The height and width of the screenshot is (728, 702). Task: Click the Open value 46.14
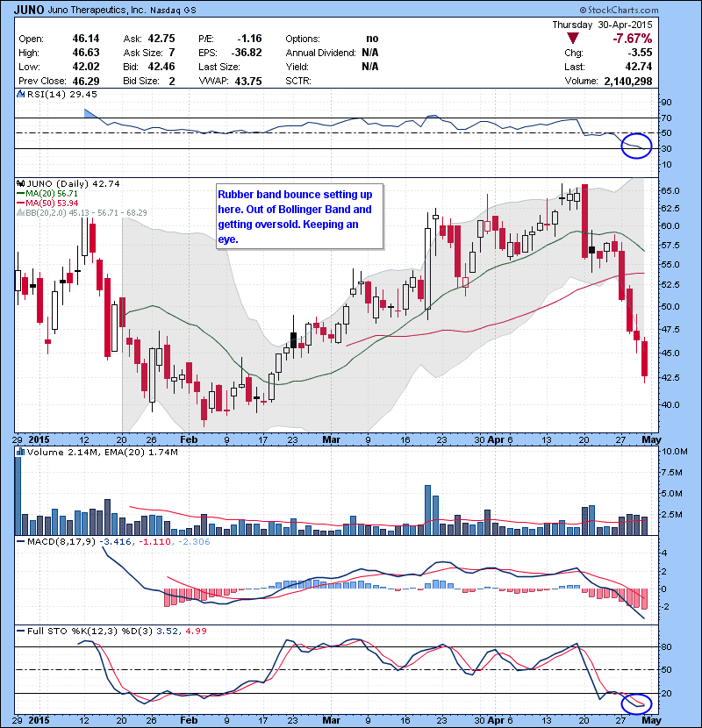click(x=86, y=39)
